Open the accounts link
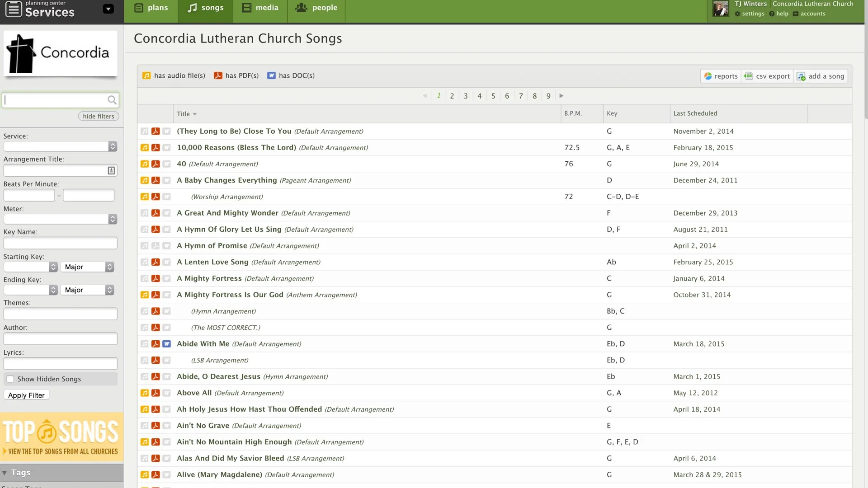The height and width of the screenshot is (488, 868). (809, 14)
